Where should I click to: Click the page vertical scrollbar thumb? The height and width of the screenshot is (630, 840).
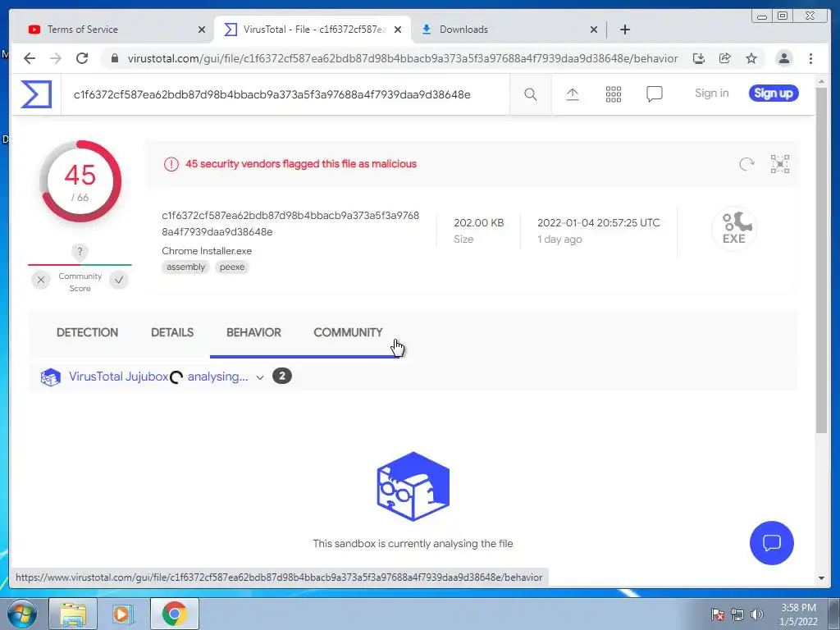click(x=821, y=260)
